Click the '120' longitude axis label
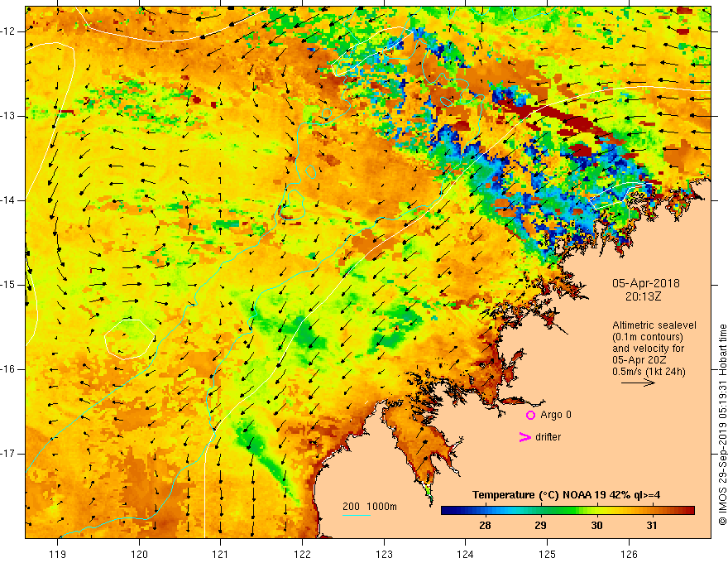This screenshot has height=563, width=728. [139, 554]
